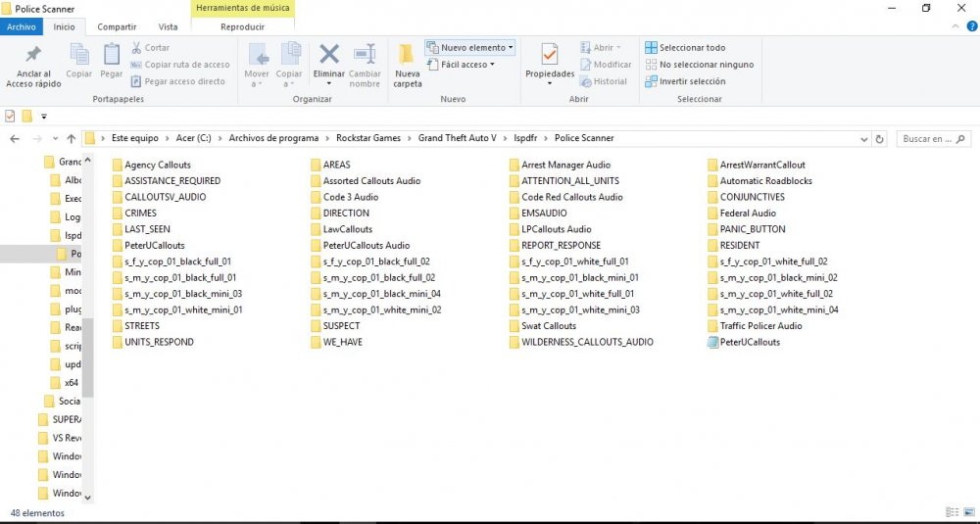Open the Fácil acceso dropdown

461,65
